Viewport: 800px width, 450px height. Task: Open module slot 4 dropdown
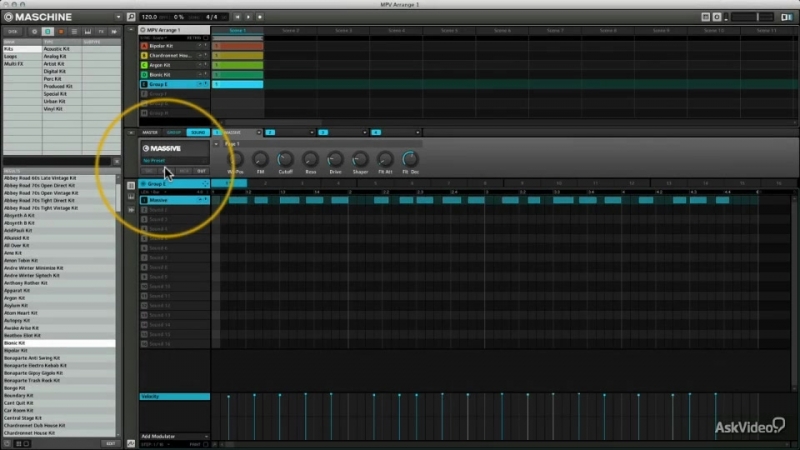click(x=418, y=133)
